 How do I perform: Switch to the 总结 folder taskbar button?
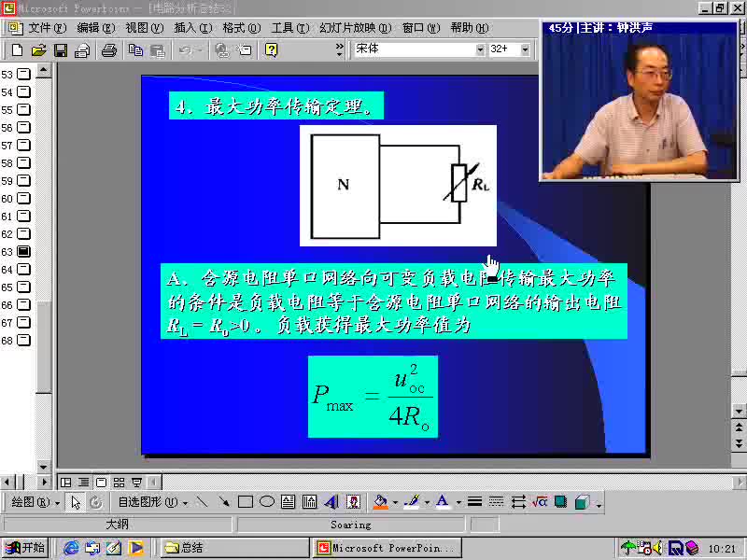234,548
